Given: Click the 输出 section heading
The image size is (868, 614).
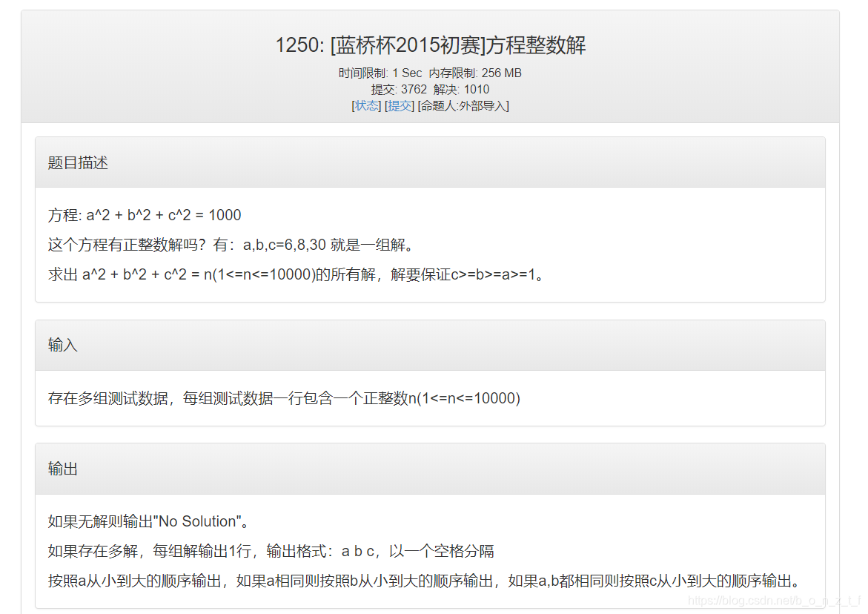Looking at the screenshot, I should [63, 469].
